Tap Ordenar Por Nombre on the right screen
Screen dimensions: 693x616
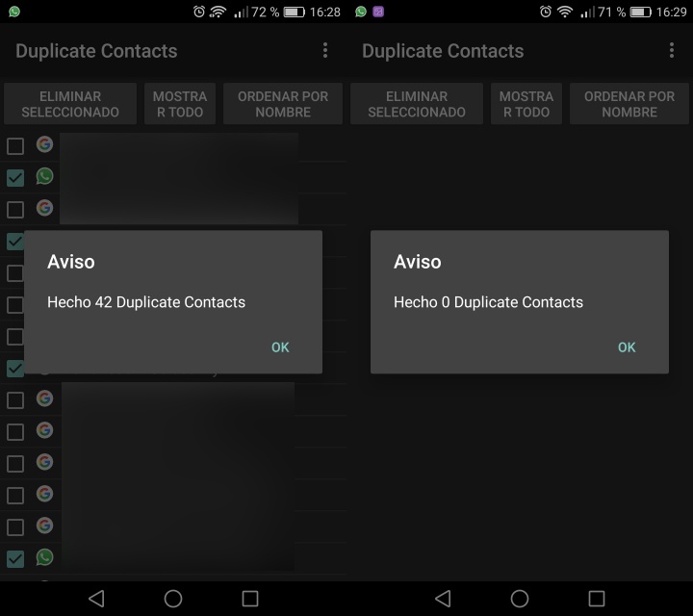pos(629,104)
